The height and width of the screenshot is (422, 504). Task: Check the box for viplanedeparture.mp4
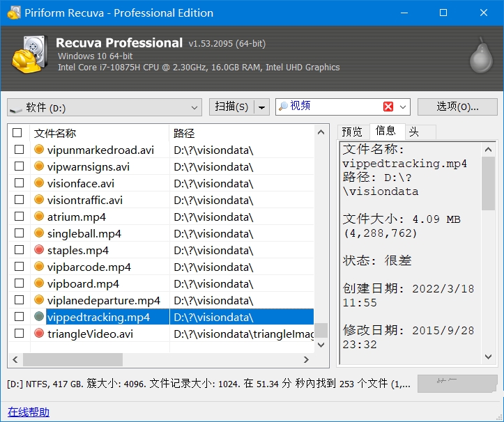pos(20,299)
